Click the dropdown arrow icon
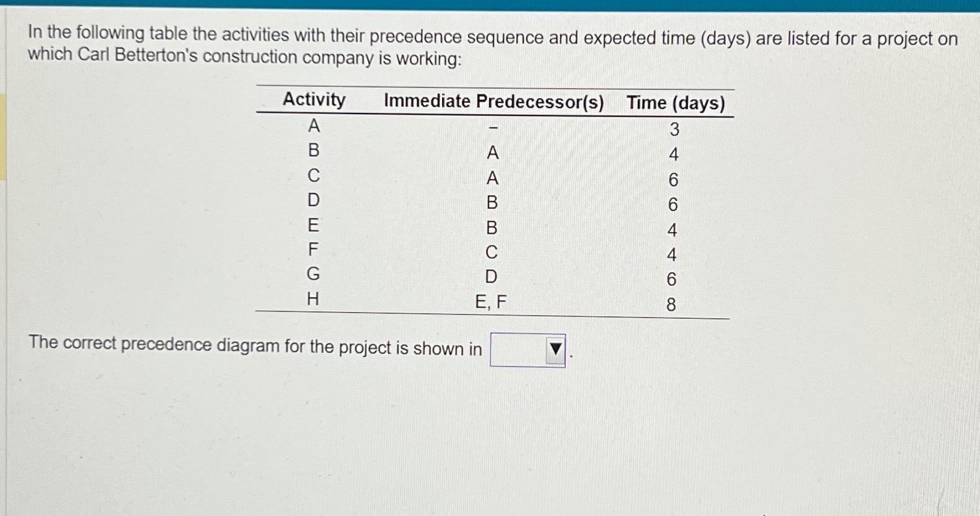 (555, 349)
